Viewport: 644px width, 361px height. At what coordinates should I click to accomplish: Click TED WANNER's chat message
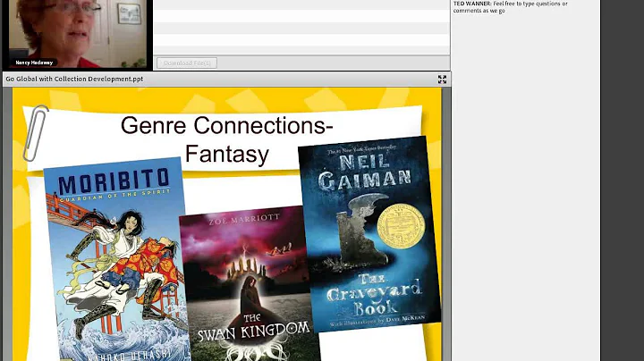pyautogui.click(x=511, y=7)
